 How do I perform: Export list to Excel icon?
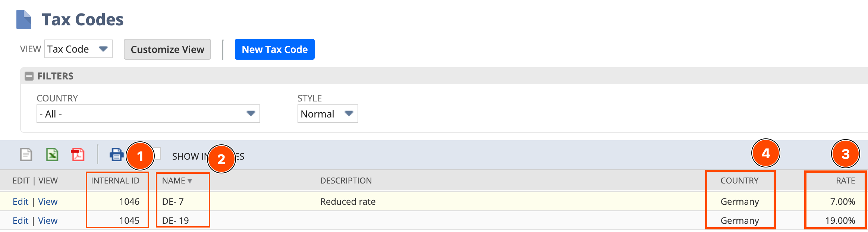coord(52,154)
